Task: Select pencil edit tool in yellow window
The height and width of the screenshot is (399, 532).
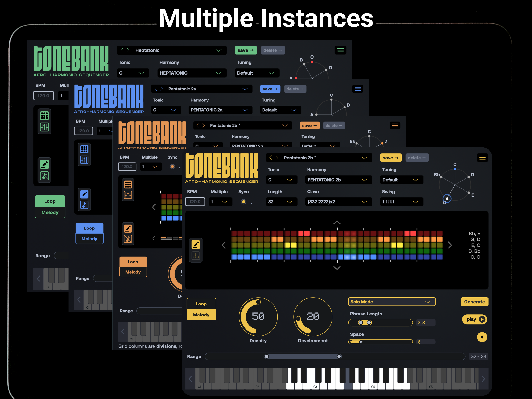Action: click(x=196, y=245)
